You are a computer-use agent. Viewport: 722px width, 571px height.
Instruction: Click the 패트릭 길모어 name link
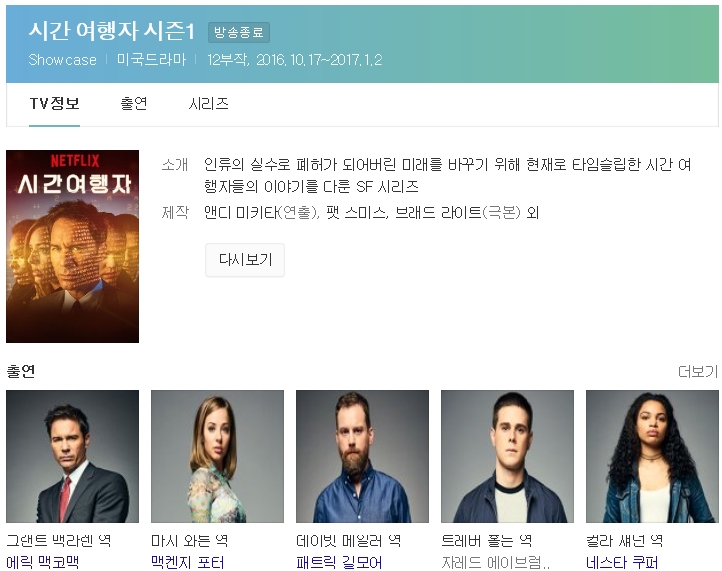tap(339, 562)
